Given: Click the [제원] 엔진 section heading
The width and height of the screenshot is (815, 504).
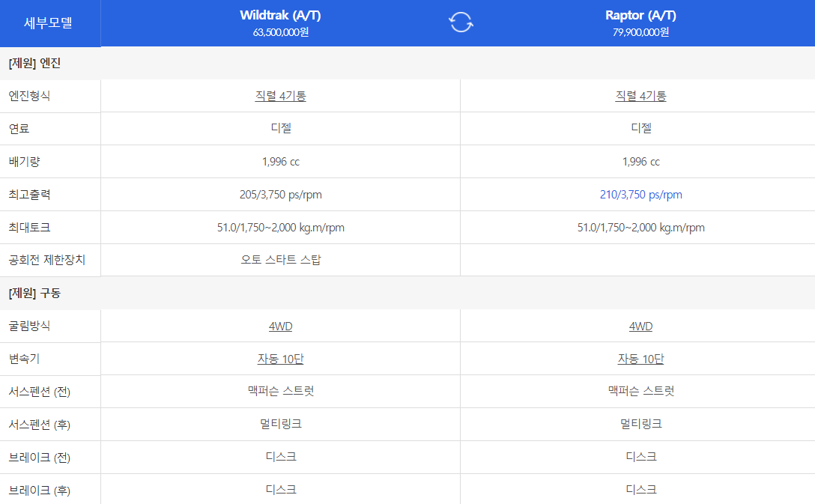Looking at the screenshot, I should (x=34, y=64).
